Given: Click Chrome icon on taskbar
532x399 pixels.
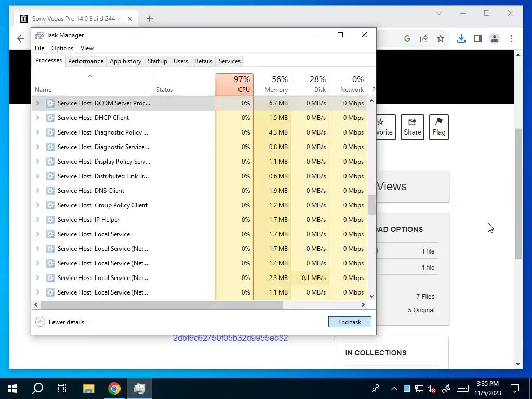Looking at the screenshot, I should [114, 388].
